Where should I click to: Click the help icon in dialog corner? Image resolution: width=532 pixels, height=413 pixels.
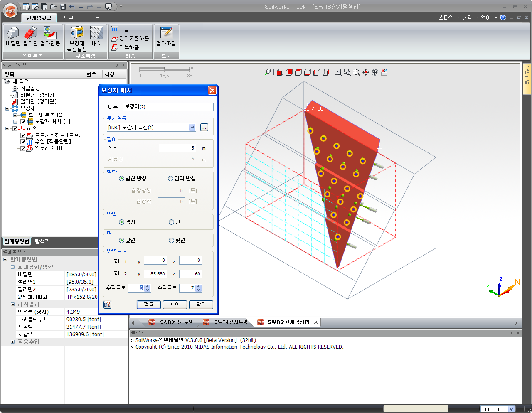[107, 305]
